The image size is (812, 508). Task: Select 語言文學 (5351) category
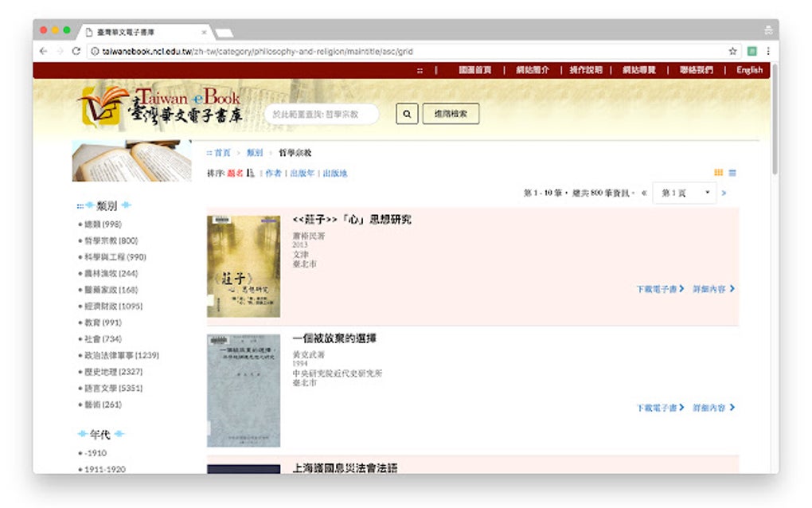pyautogui.click(x=113, y=388)
